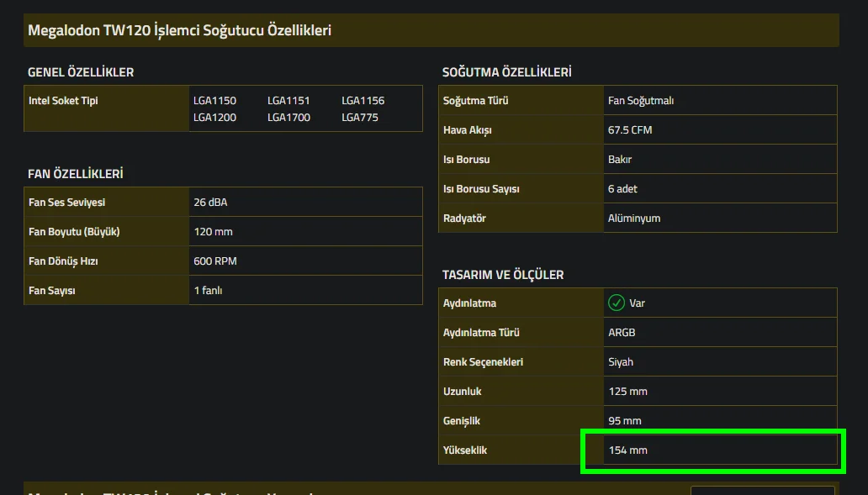
Task: Select the Alüminyum value
Action: click(x=634, y=218)
